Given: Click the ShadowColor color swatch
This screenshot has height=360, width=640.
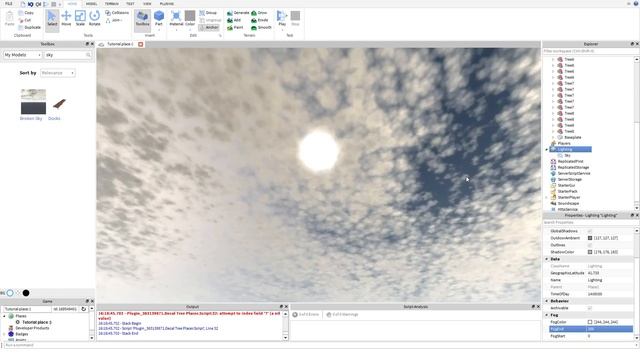Looking at the screenshot, I should 590,252.
